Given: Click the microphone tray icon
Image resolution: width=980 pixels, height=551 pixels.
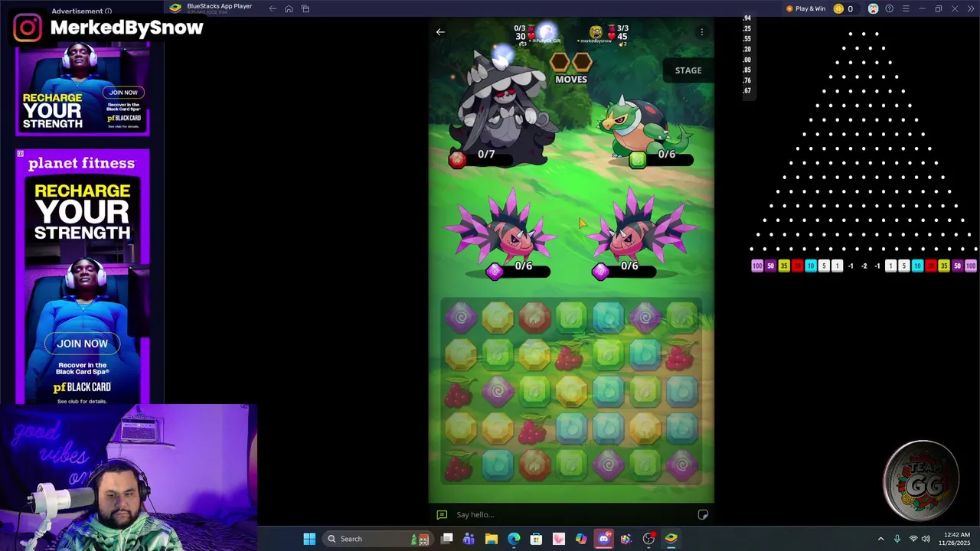Looking at the screenshot, I should (x=897, y=539).
